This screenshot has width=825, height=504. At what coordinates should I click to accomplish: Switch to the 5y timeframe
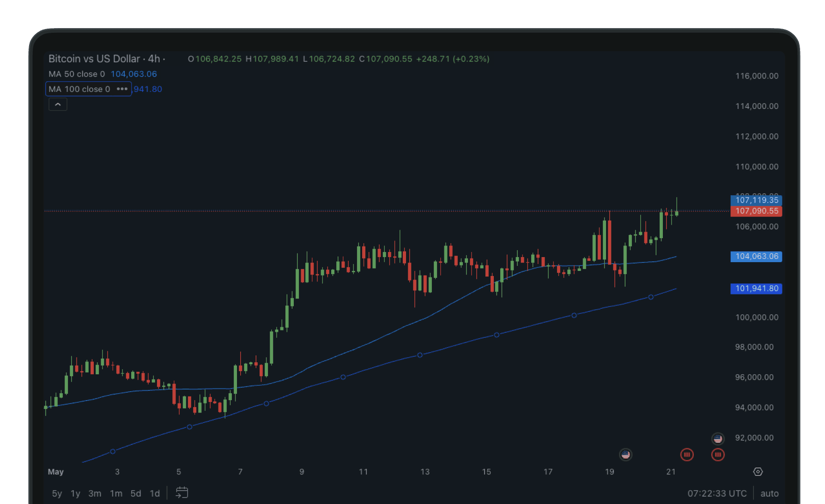click(x=57, y=493)
